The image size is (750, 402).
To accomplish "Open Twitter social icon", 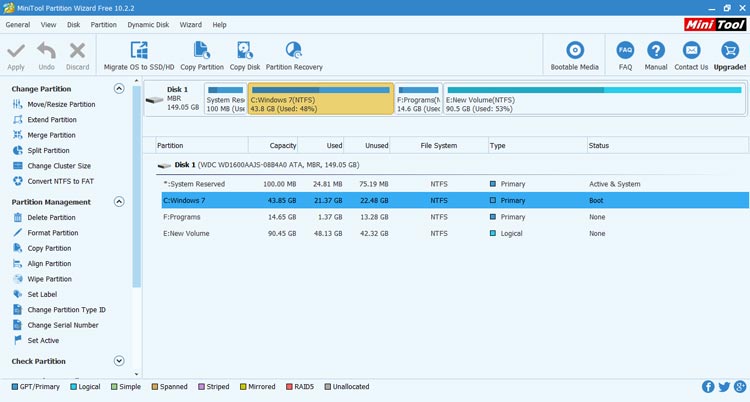I will click(x=724, y=387).
